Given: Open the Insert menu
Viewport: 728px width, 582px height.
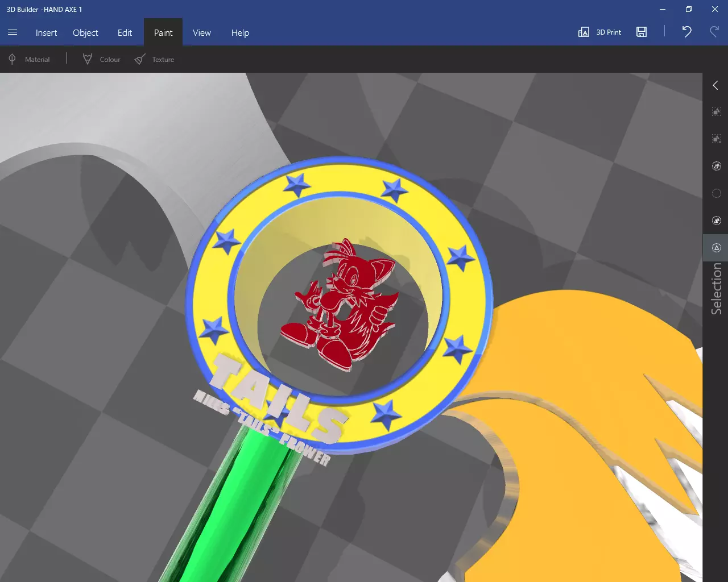Looking at the screenshot, I should [46, 32].
